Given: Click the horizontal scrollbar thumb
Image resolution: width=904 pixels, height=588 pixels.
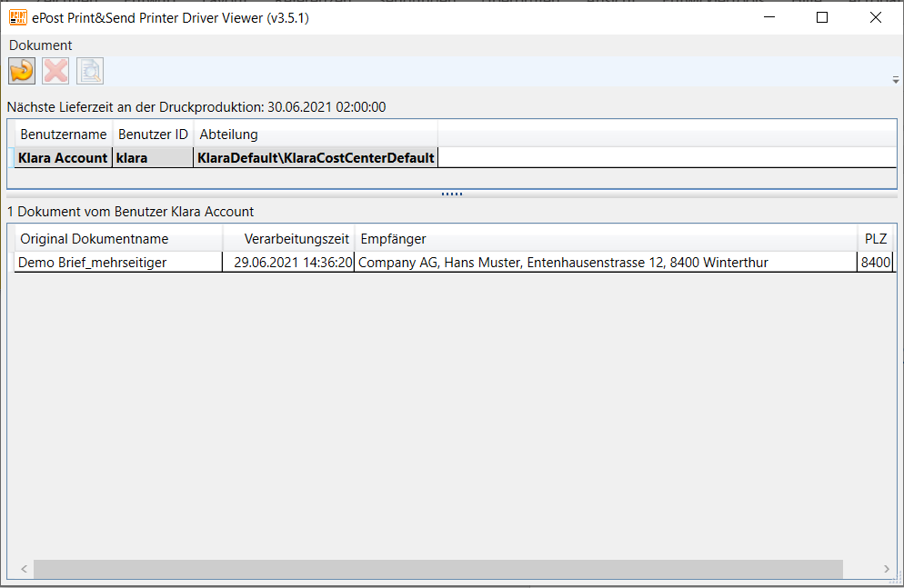Looking at the screenshot, I should coord(438,569).
